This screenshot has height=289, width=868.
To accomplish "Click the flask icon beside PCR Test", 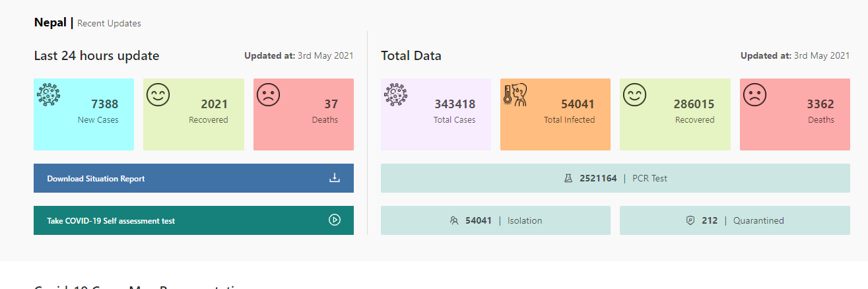I will (568, 178).
